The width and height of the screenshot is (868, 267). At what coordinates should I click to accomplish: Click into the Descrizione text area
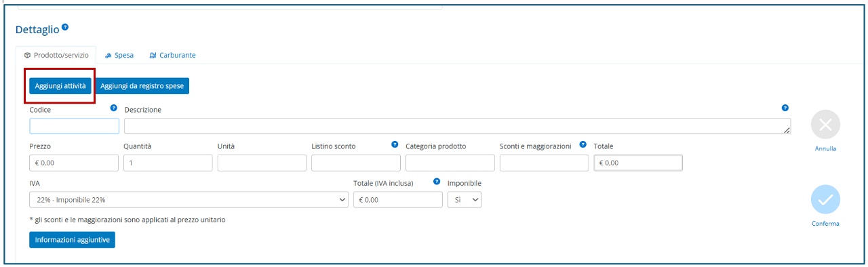tap(458, 126)
